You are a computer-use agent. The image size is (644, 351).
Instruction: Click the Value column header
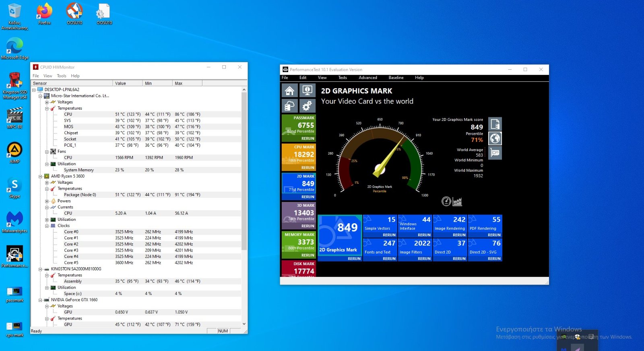point(128,83)
